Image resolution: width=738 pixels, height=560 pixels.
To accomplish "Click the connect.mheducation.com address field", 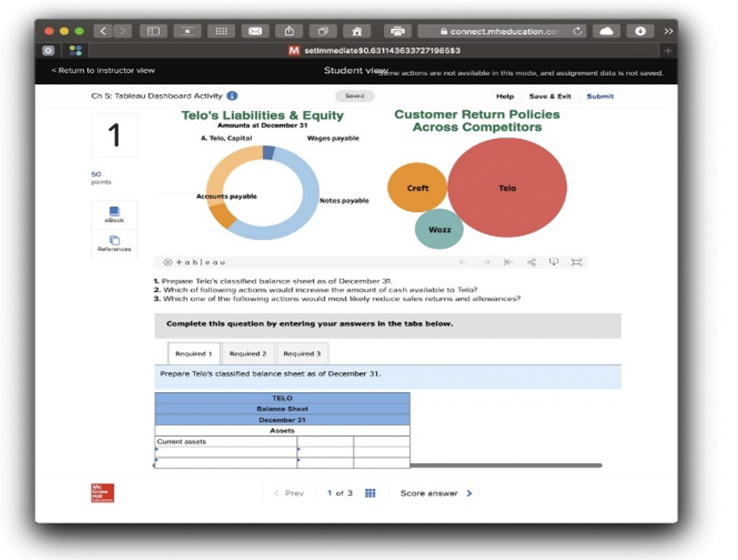I will coord(502,31).
